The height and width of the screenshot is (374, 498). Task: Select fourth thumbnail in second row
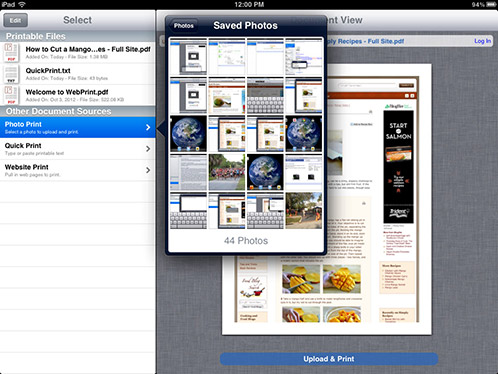[304, 95]
